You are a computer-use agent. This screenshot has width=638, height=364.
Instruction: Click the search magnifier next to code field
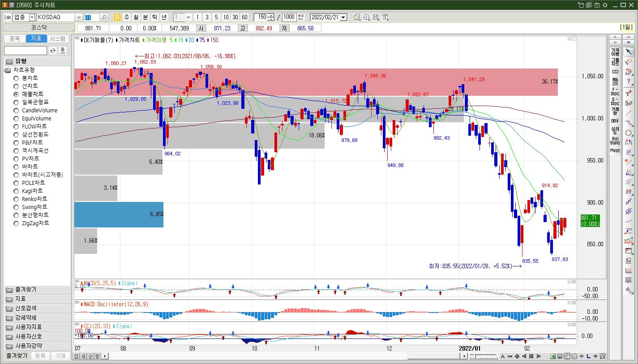104,17
